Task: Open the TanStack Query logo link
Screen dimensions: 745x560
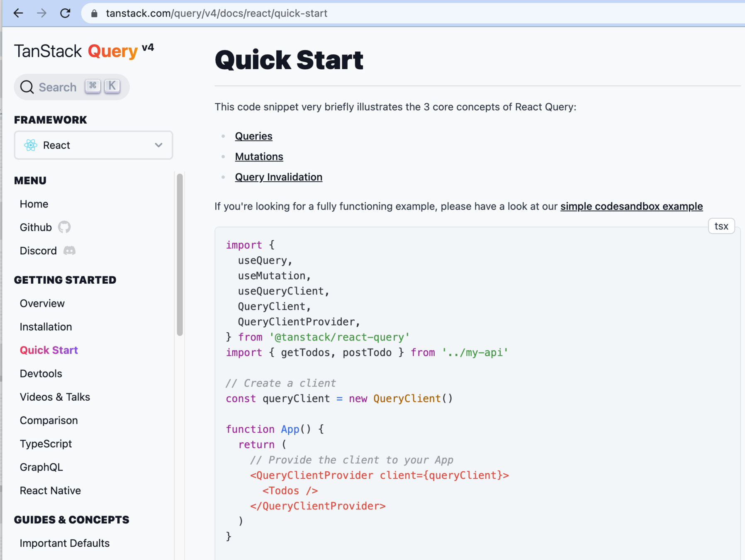Action: (x=76, y=51)
